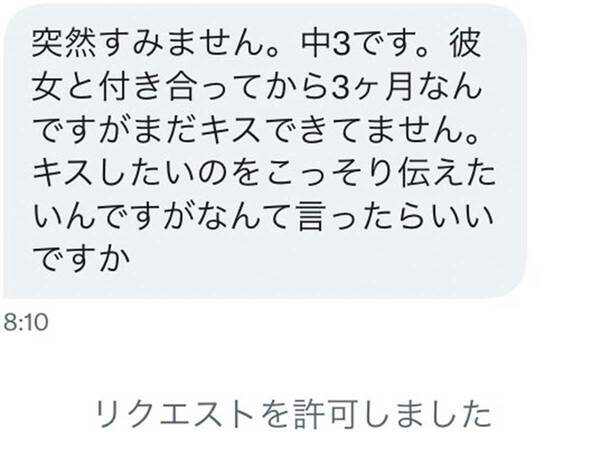Click the word 彼 ending the first line

pos(465,44)
